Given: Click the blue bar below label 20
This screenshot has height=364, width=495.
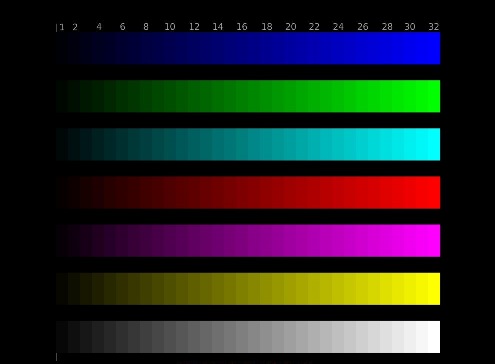Looking at the screenshot, I should [x=290, y=48].
